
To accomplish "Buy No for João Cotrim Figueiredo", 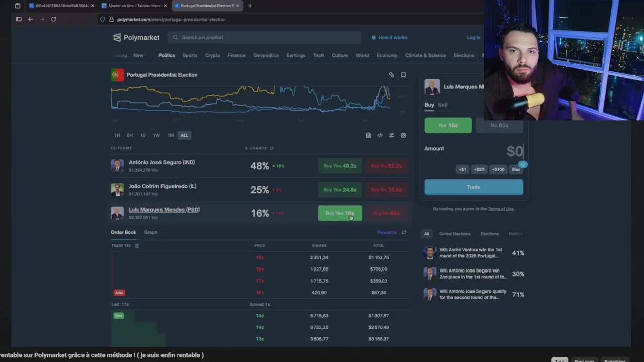I will tap(386, 190).
